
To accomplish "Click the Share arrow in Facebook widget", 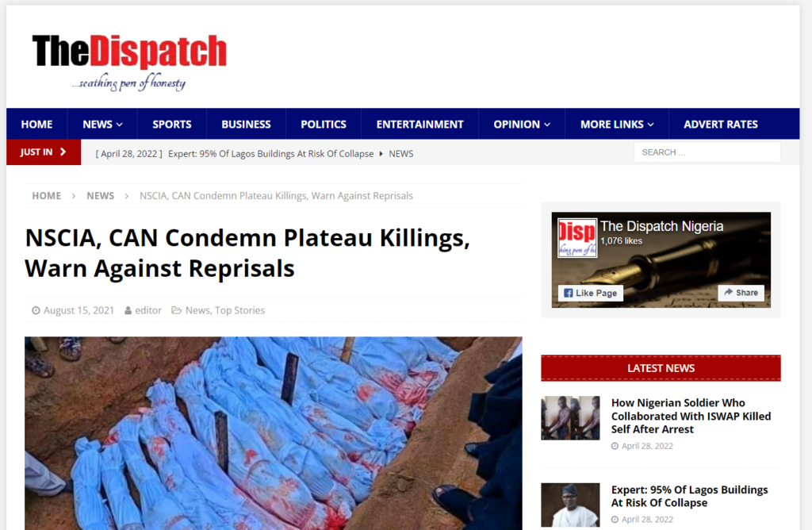I will (x=729, y=292).
